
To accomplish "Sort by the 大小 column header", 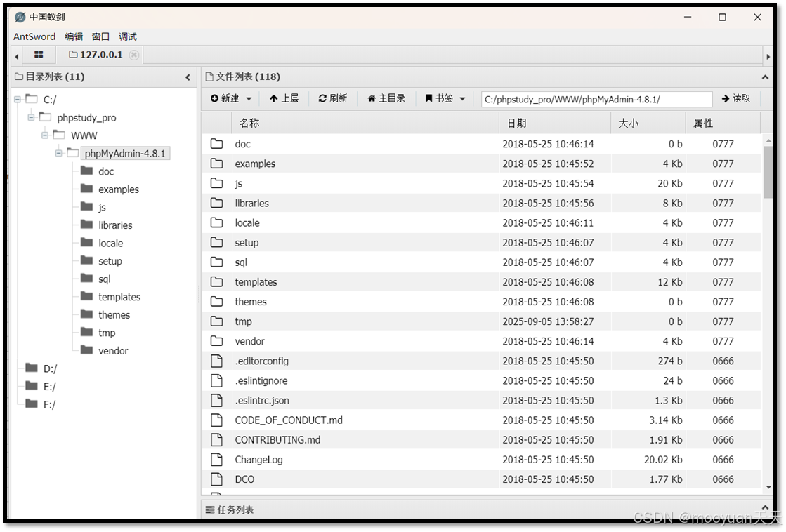I will (x=648, y=124).
